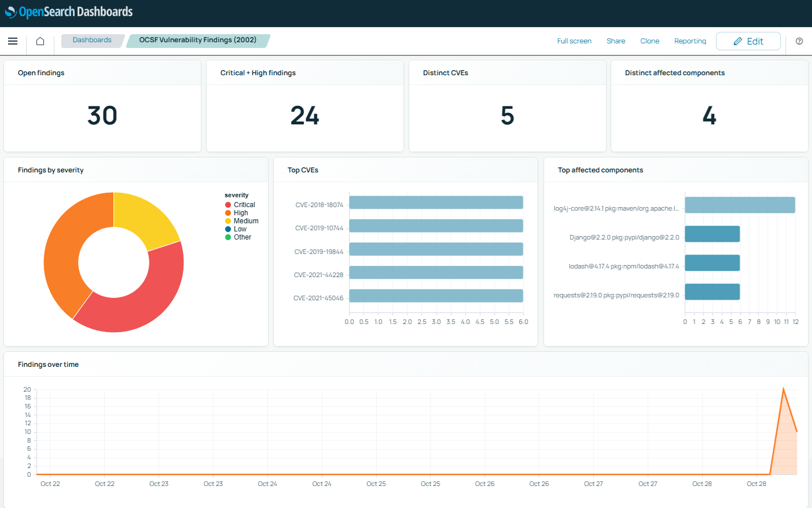
Task: Open the Reporting menu
Action: point(690,41)
